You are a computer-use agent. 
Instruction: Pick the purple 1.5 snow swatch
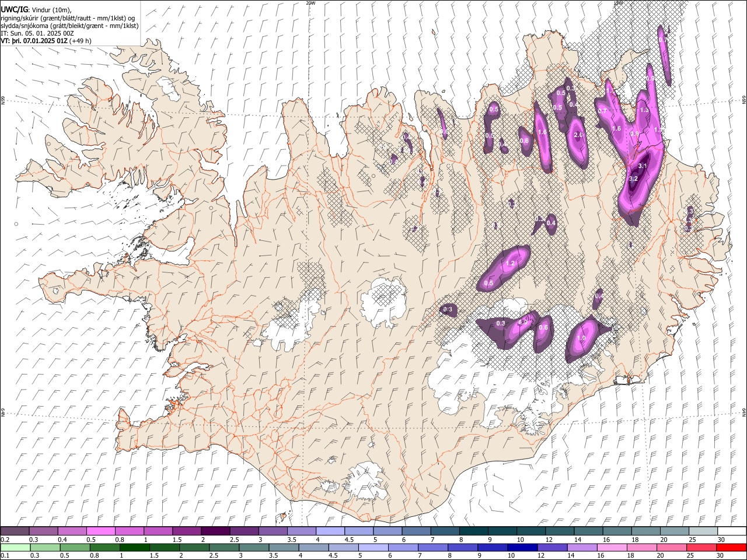click(187, 531)
